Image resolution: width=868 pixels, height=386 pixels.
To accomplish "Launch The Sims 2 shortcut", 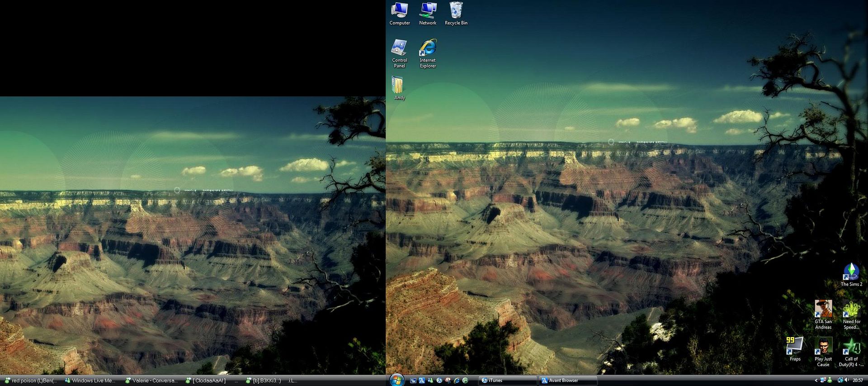I will tap(851, 274).
